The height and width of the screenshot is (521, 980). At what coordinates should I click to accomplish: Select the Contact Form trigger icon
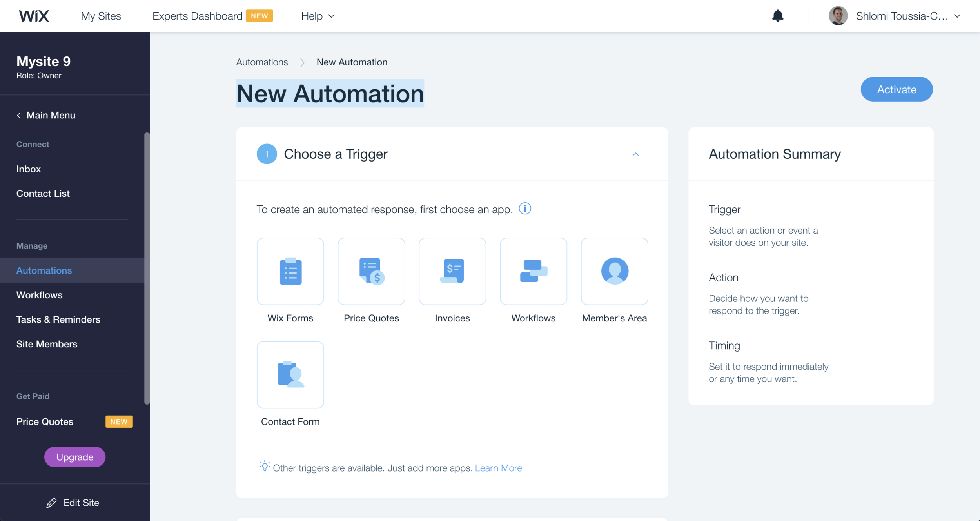tap(290, 375)
